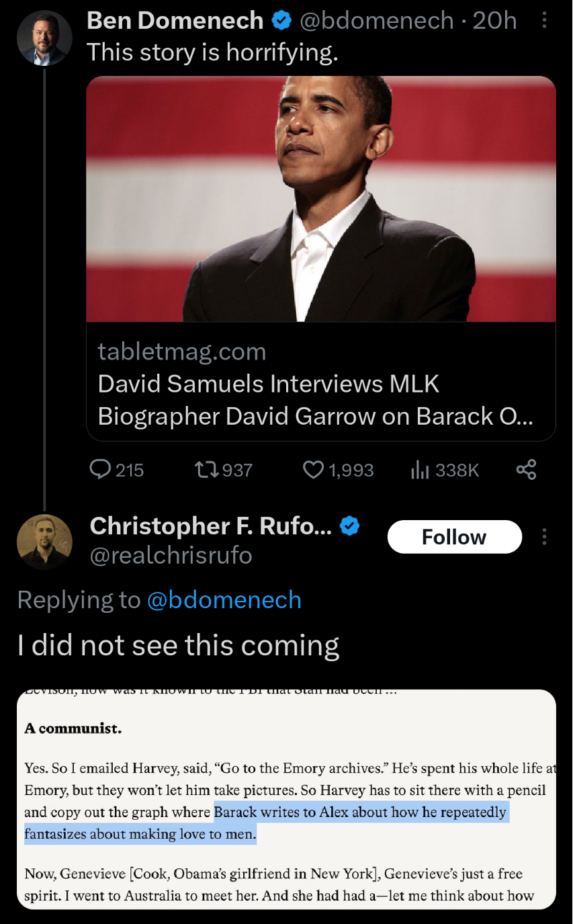Open the @bdomenech mention link

224,599
